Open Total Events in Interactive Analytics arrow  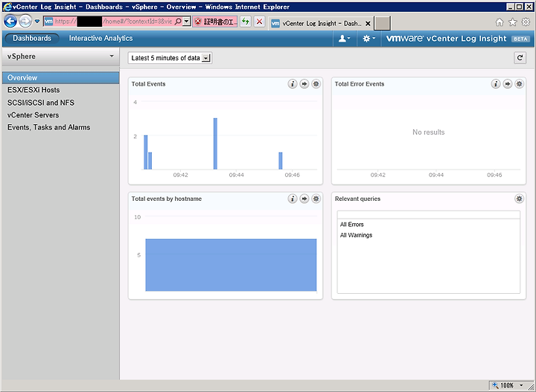coord(304,83)
